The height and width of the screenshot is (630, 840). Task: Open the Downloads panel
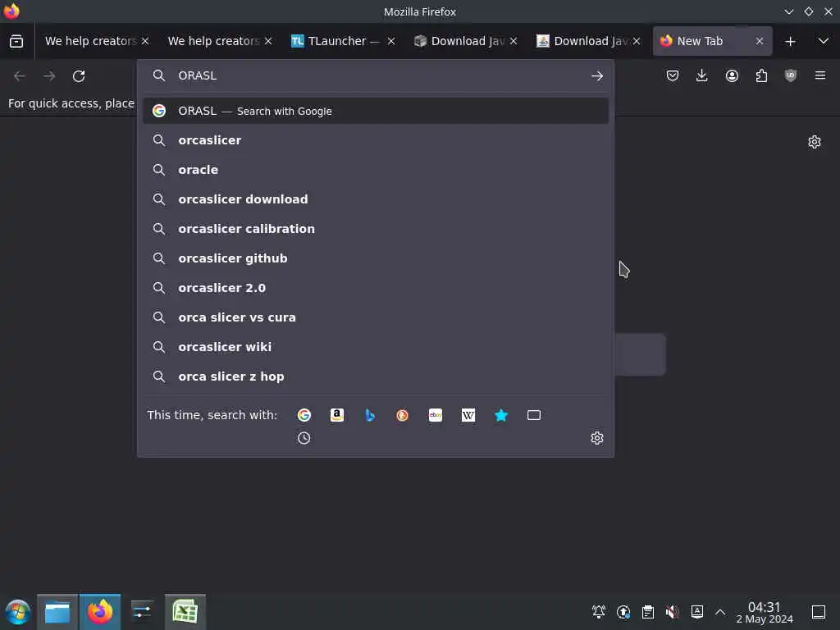click(x=702, y=75)
